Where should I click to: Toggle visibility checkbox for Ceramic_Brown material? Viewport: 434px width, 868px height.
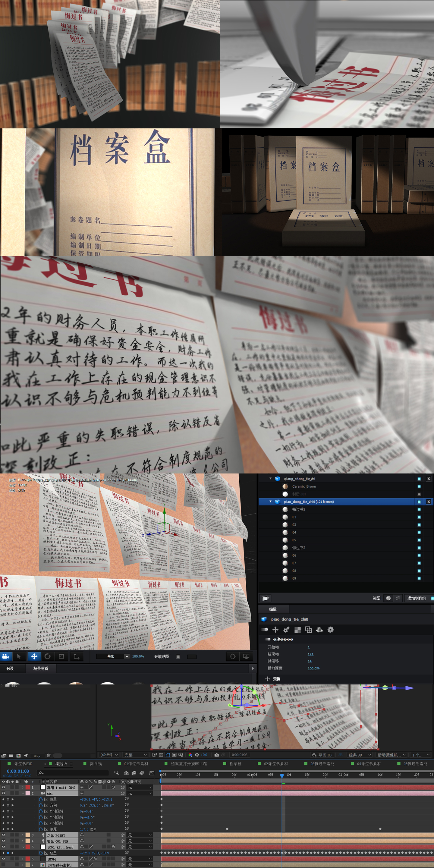pos(419,486)
